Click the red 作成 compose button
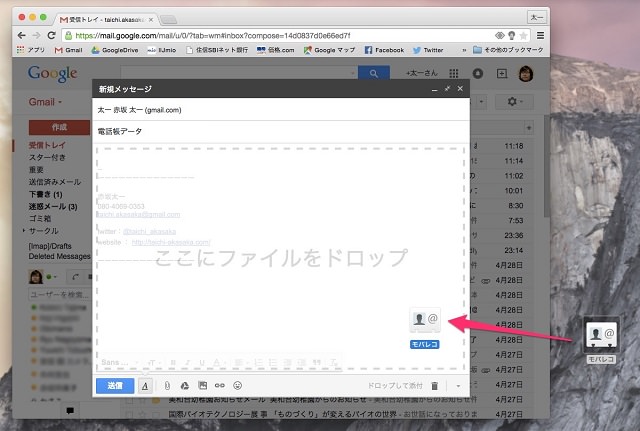Screen dimensions: 640x431 click(59, 127)
